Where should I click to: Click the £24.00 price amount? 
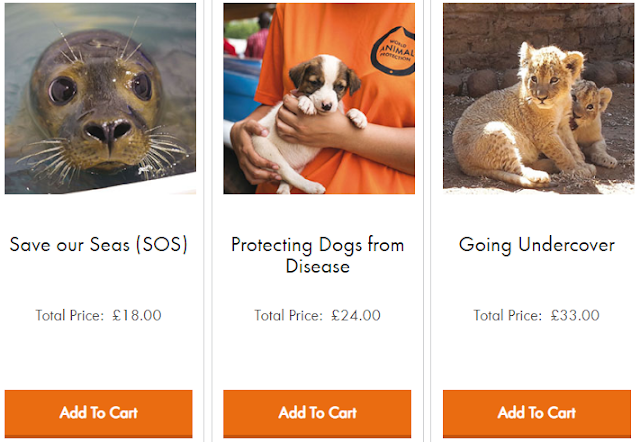tap(356, 315)
